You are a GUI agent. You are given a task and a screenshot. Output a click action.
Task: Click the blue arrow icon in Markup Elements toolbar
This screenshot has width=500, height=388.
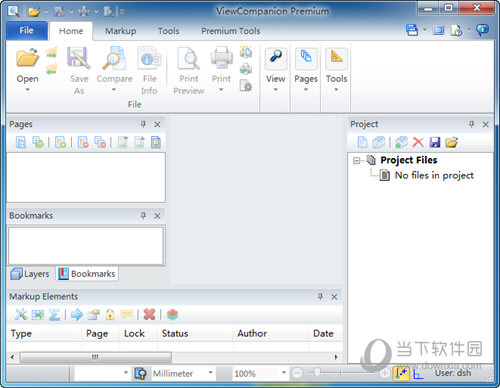77,314
